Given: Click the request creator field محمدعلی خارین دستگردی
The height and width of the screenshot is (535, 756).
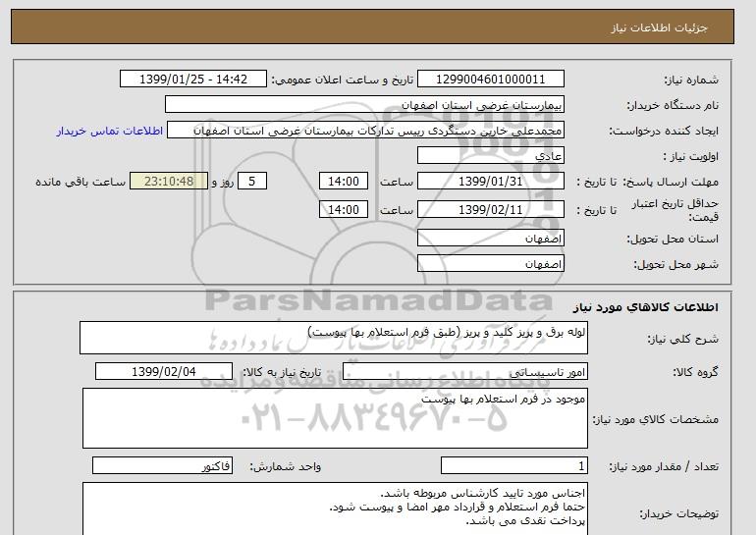Looking at the screenshot, I should point(365,131).
